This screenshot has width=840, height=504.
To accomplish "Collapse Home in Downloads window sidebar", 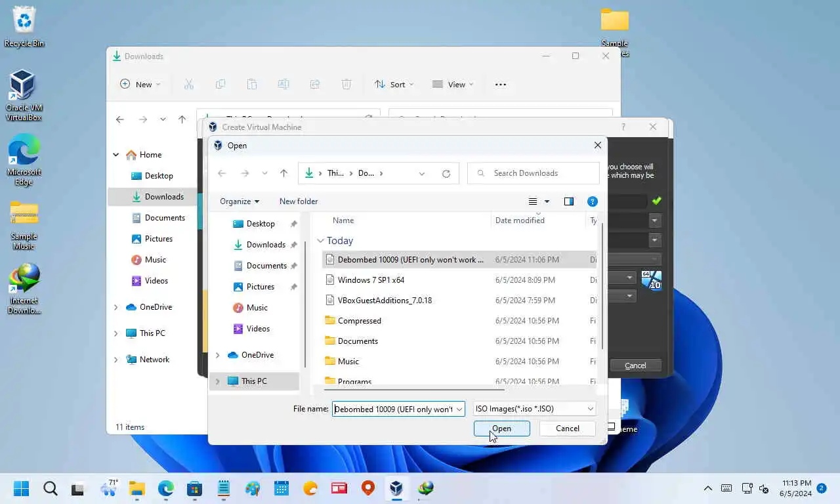I will (x=116, y=155).
